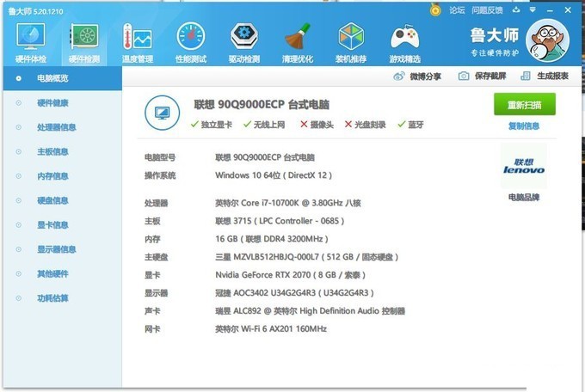Click 瑞昱 ALC892 sound card value
The image size is (585, 392).
click(x=310, y=311)
